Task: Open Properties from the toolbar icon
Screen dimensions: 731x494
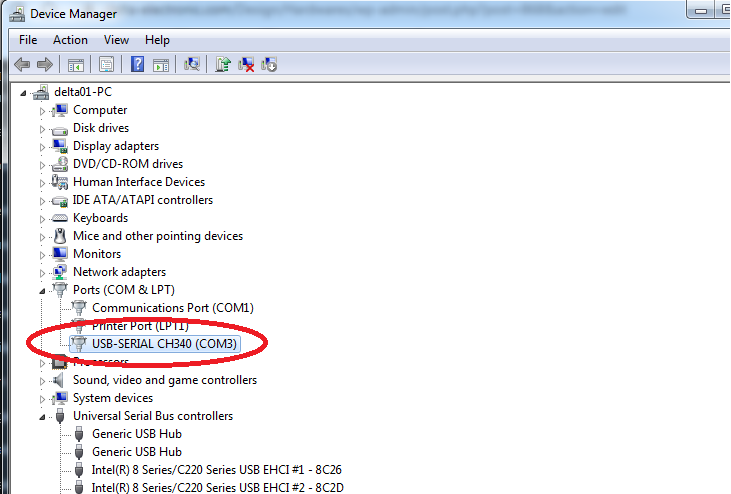Action: [x=106, y=65]
